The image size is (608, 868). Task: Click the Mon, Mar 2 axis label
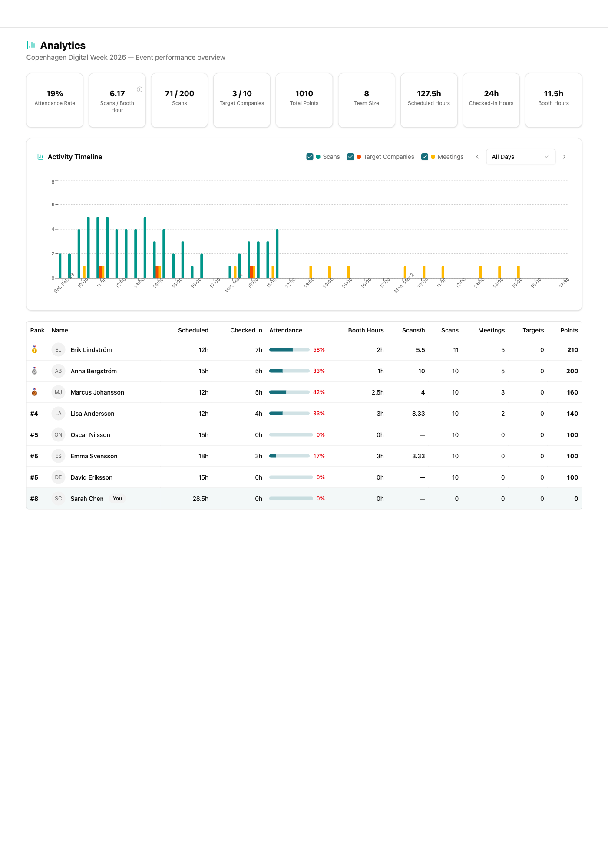pos(404,283)
